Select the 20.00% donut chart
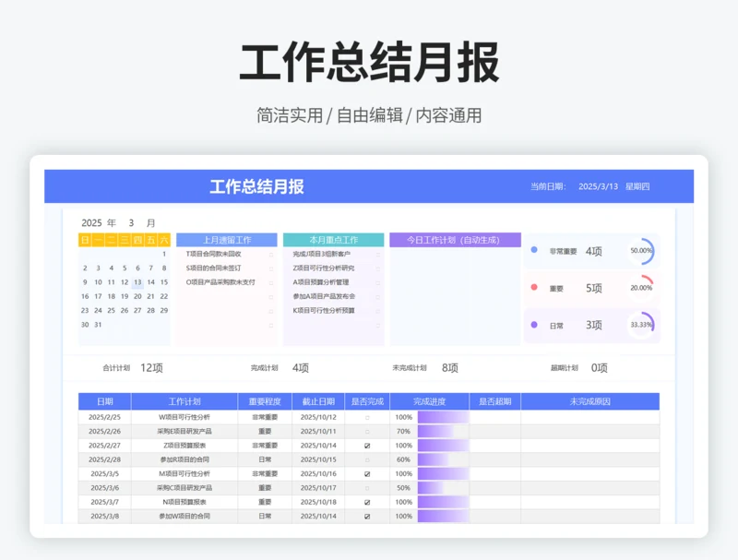 (x=641, y=288)
